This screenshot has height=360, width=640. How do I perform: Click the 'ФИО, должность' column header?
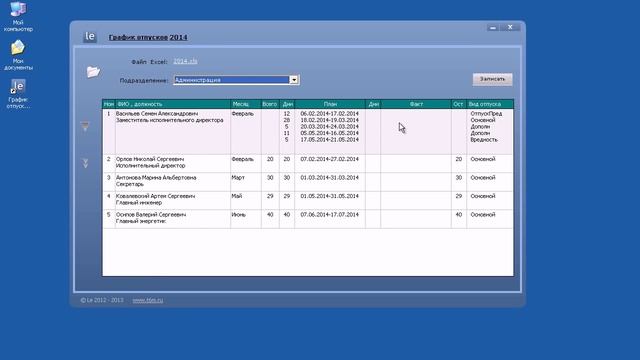[173, 104]
